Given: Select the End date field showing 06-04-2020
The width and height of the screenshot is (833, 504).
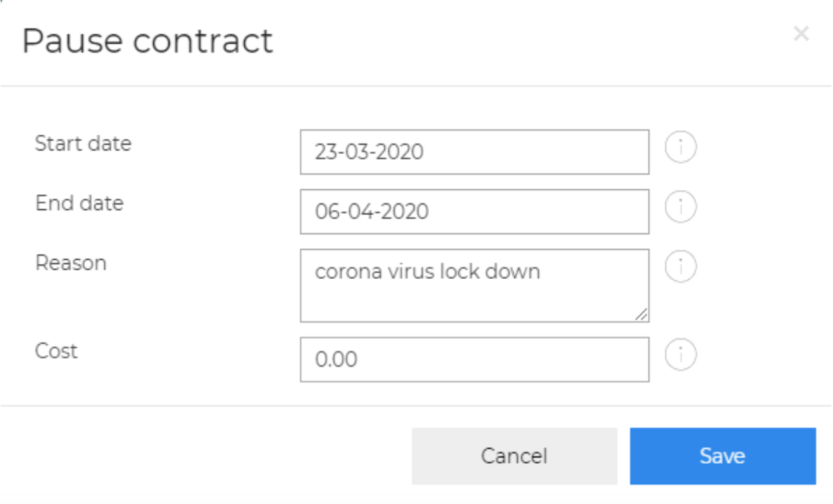Looking at the screenshot, I should pyautogui.click(x=475, y=212).
